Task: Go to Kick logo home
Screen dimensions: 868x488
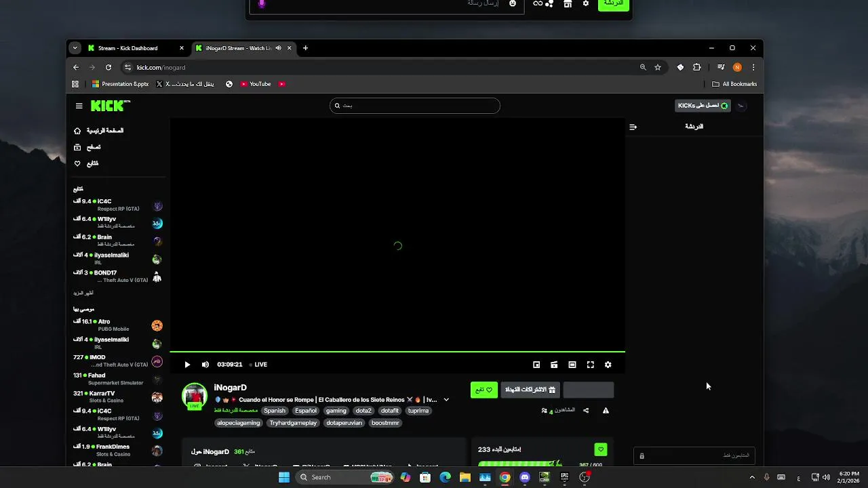Action: 110,106
